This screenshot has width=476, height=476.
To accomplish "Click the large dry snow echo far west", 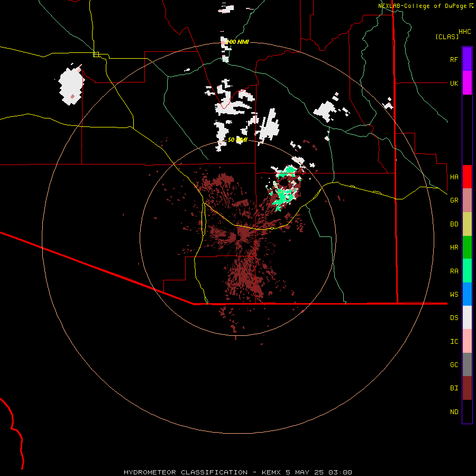I will [71, 86].
